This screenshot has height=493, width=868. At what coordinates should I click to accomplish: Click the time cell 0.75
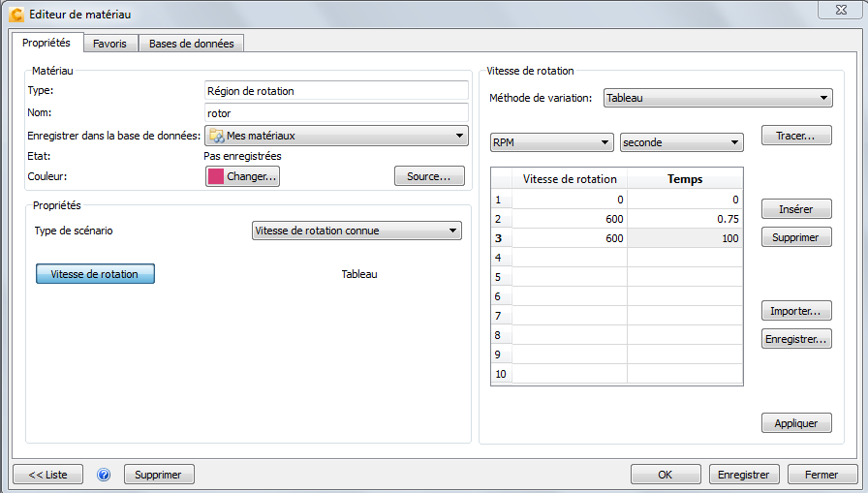coord(685,219)
